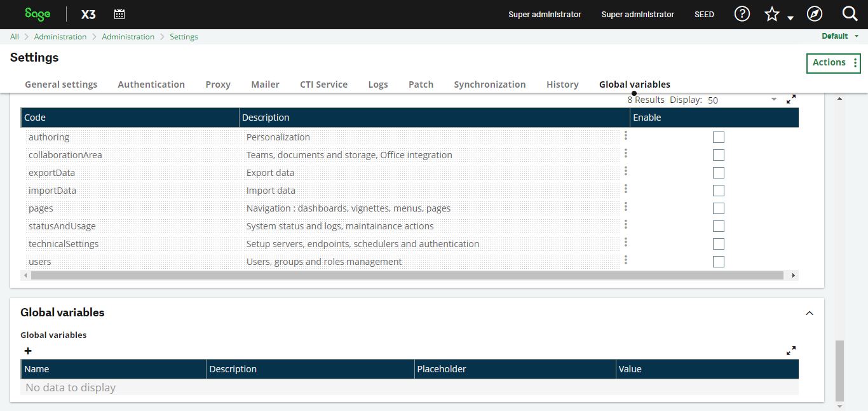Expand the results grid to full screen
Viewport: 868px width, 411px height.
point(790,99)
